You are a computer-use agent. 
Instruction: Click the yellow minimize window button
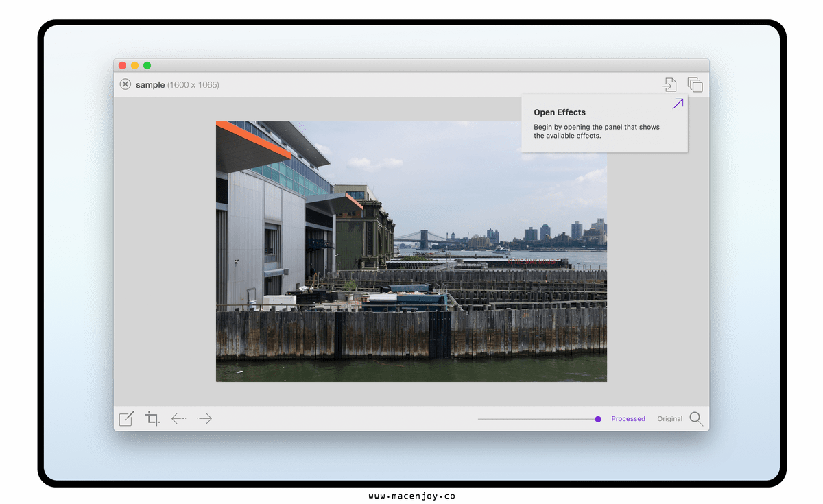pyautogui.click(x=134, y=65)
